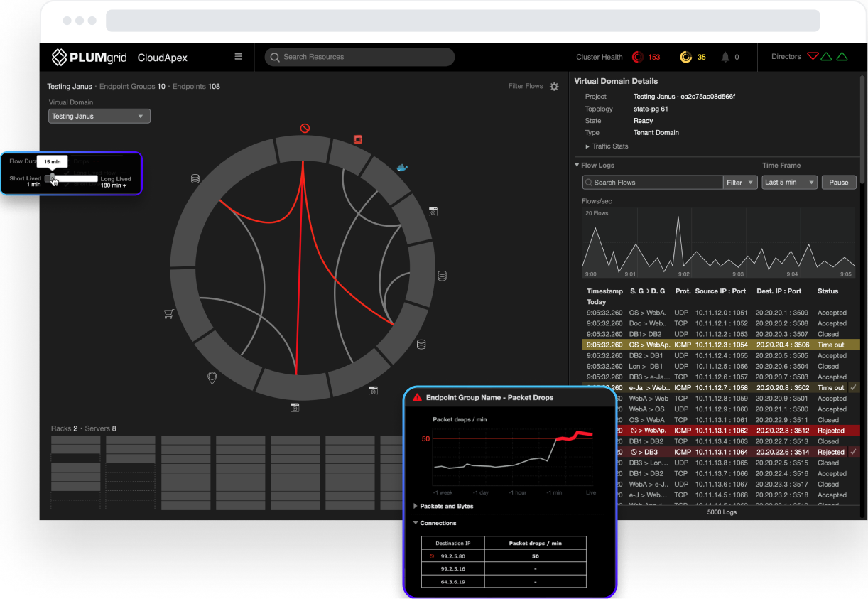The width and height of the screenshot is (868, 599).
Task: Click the red Cluster Health alert icon
Action: [x=637, y=57]
